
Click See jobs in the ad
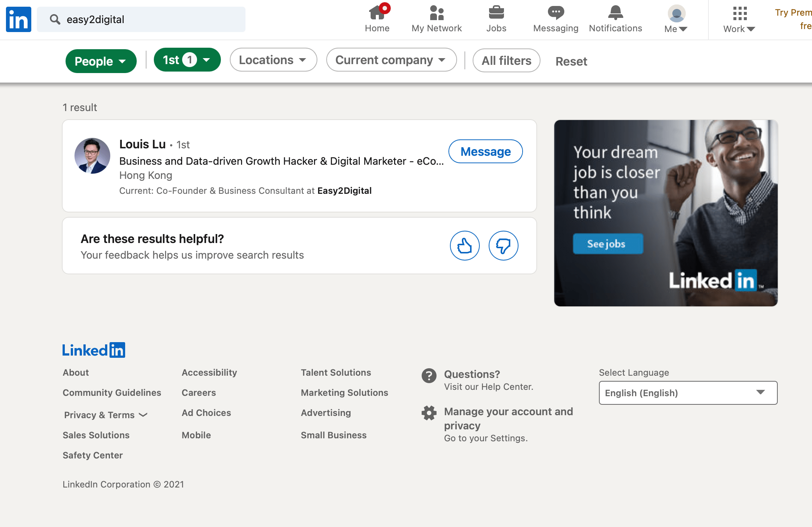[608, 244]
